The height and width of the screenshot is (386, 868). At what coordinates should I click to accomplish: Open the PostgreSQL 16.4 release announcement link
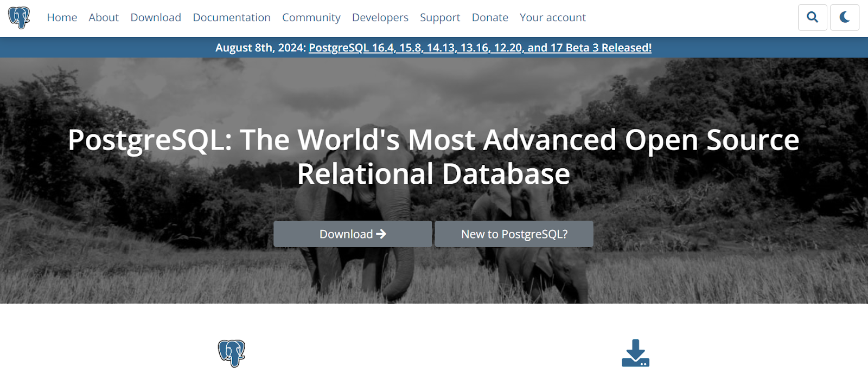[x=480, y=48]
